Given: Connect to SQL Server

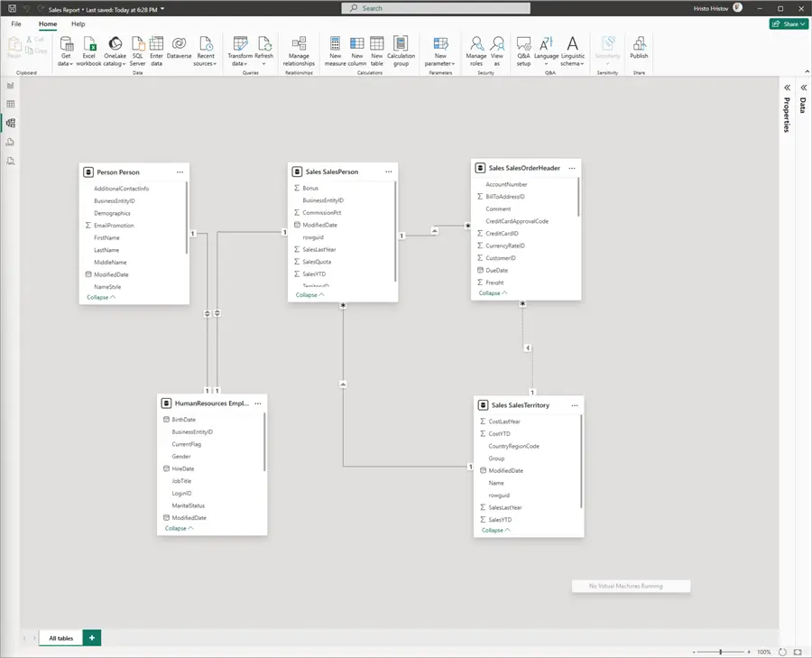Looking at the screenshot, I should click(x=137, y=51).
